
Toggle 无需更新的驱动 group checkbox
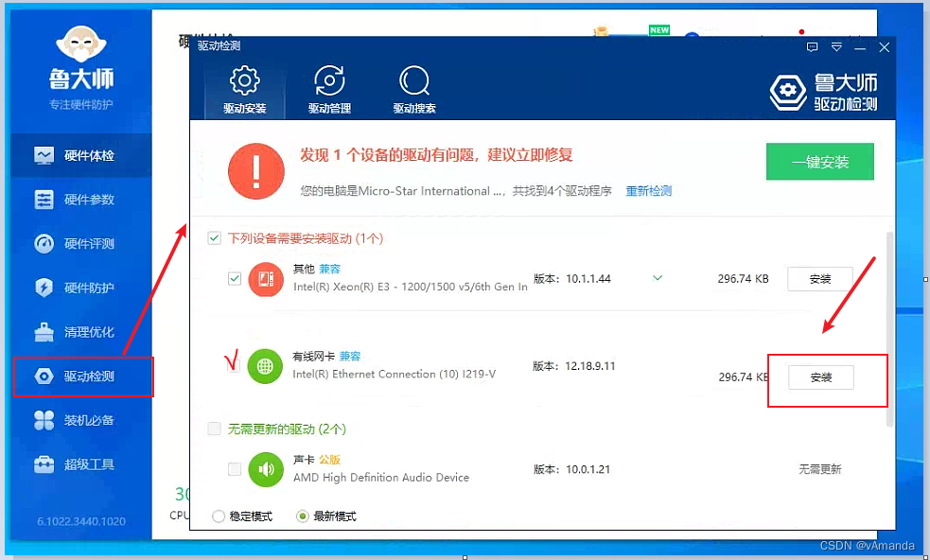click(214, 429)
